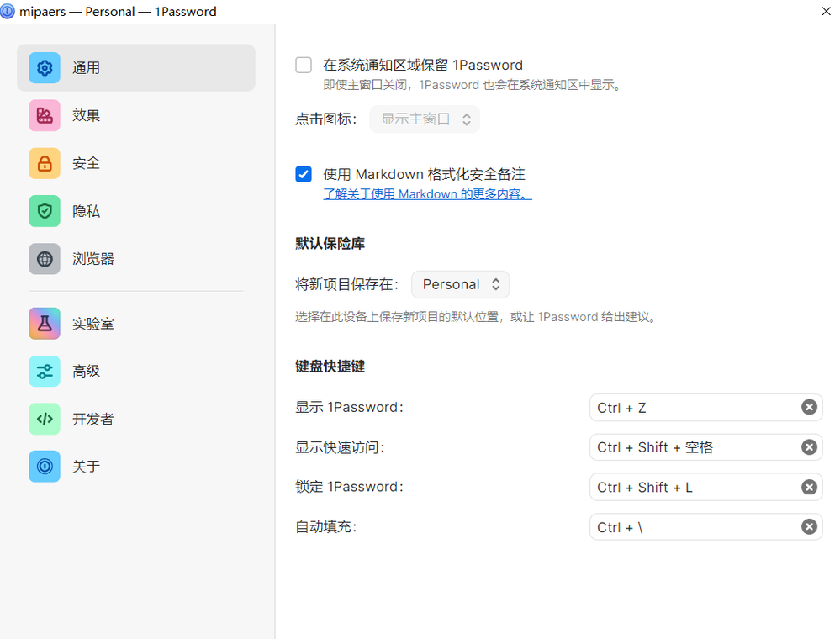Click the 效果 appearance icon
The image size is (840, 639).
pos(45,115)
